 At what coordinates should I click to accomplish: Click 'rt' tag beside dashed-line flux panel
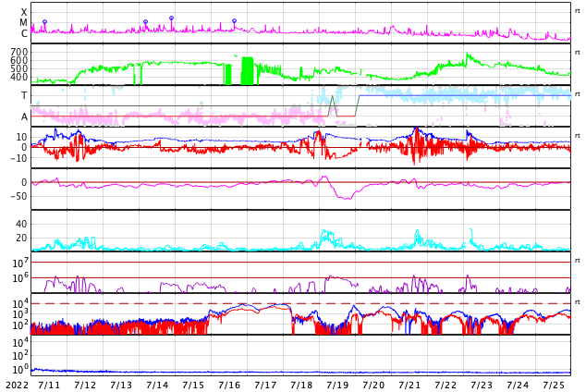pos(578,302)
